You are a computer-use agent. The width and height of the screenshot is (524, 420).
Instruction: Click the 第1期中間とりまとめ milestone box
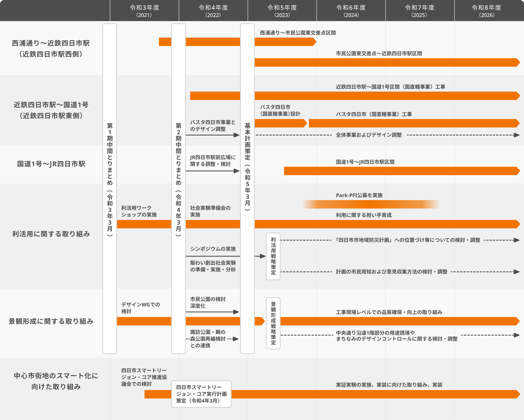tap(110, 189)
